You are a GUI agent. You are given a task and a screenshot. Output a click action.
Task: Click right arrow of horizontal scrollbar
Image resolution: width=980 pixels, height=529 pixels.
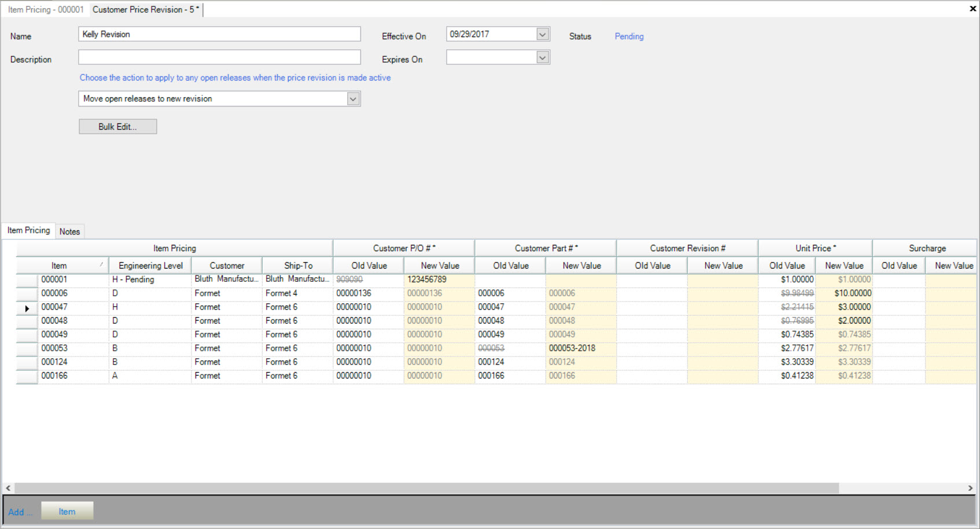970,488
